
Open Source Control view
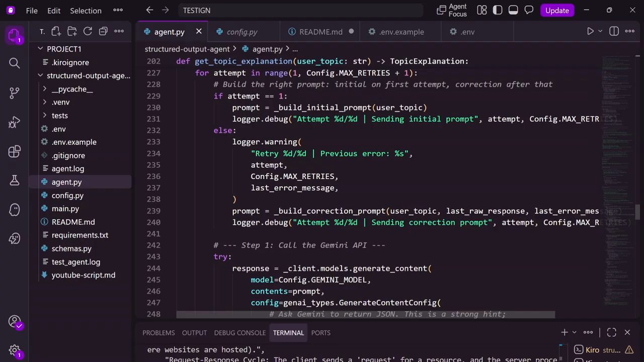click(x=14, y=93)
